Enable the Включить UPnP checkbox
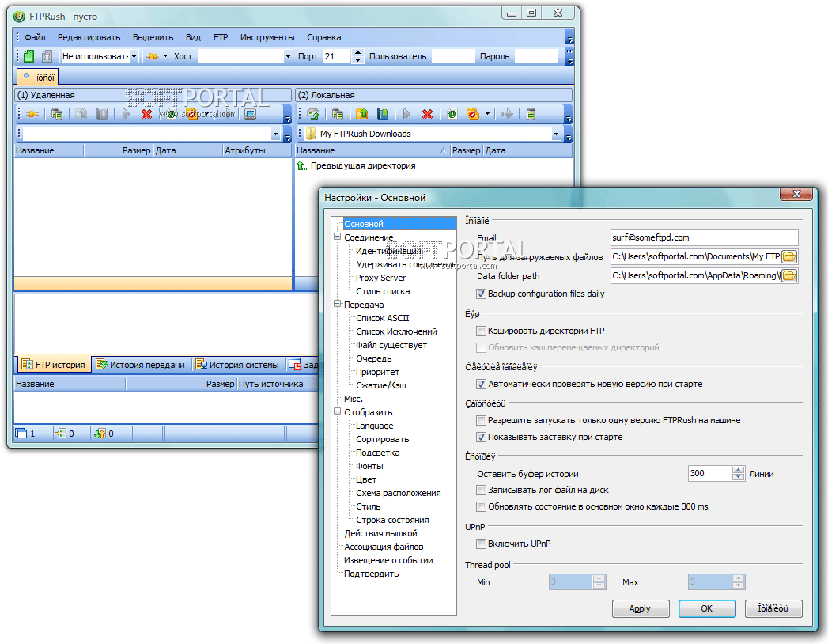Image resolution: width=828 pixels, height=644 pixels. (481, 544)
